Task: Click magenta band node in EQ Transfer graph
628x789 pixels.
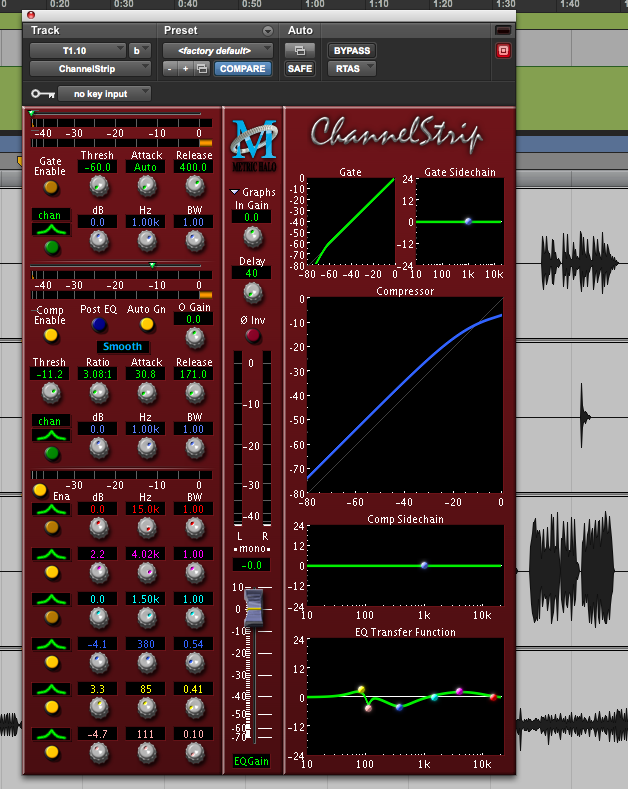Action: (x=459, y=691)
